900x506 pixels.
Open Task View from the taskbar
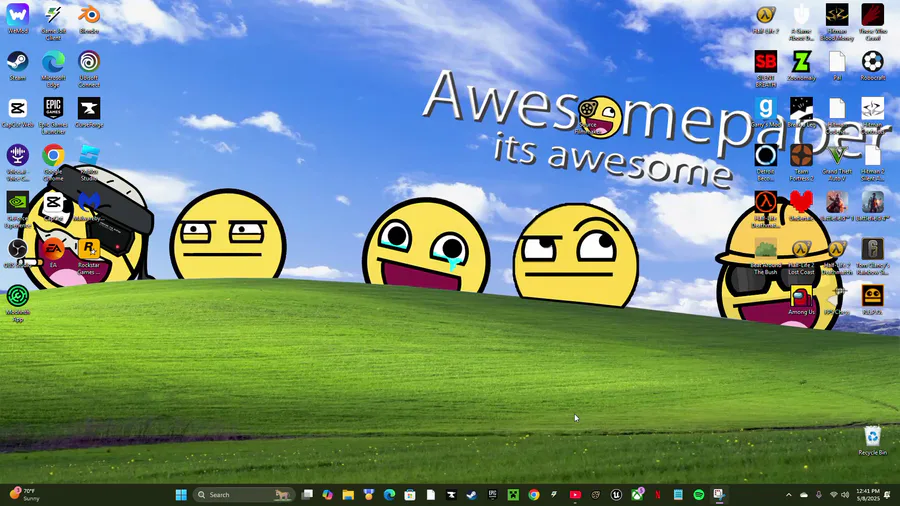point(307,495)
